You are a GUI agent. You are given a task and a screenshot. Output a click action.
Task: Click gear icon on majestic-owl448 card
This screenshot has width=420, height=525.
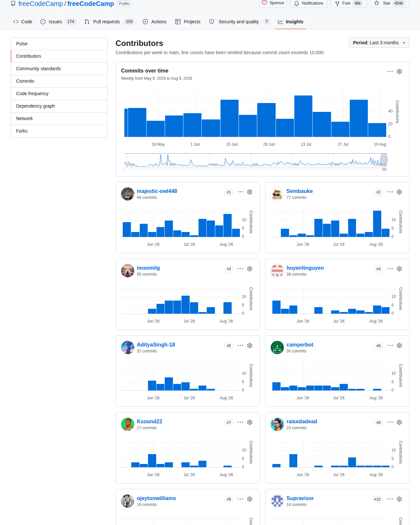(250, 192)
